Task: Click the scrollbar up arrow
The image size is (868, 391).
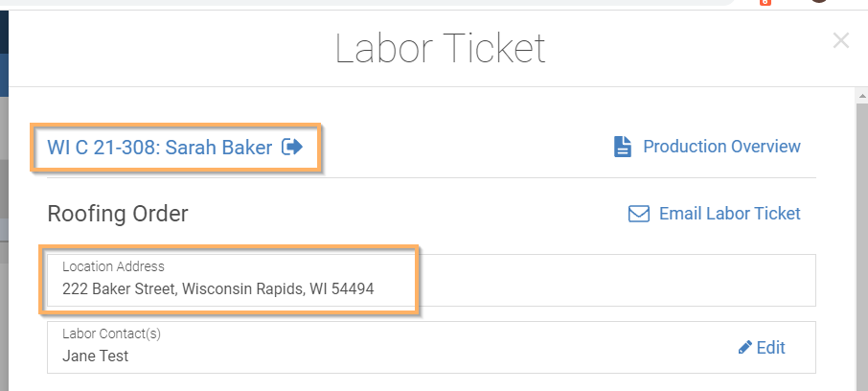Action: click(x=862, y=96)
